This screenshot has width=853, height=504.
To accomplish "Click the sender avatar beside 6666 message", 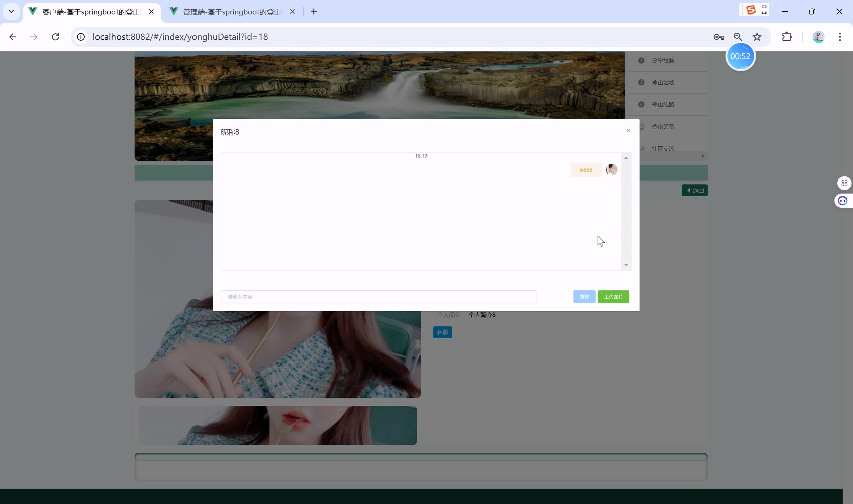I will click(x=611, y=169).
